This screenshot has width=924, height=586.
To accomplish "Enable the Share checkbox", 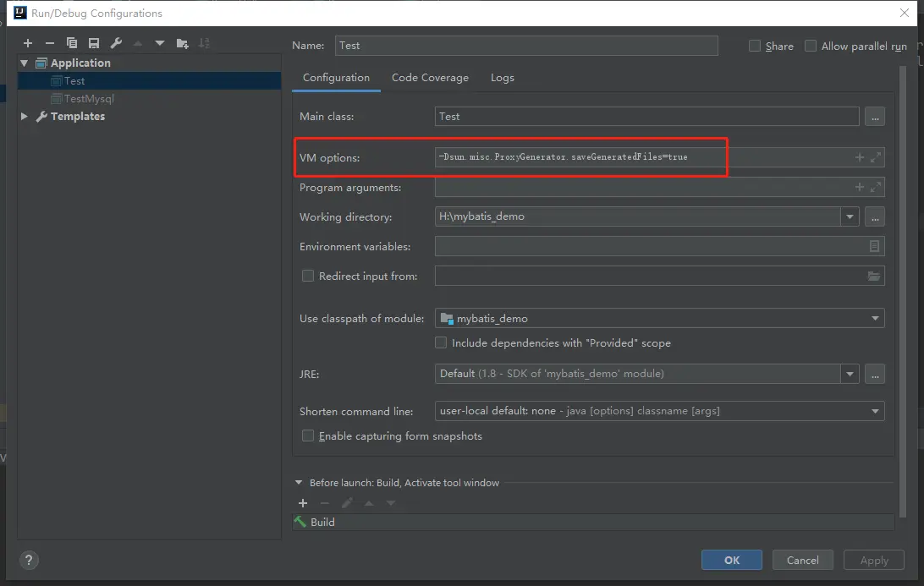I will click(x=755, y=47).
